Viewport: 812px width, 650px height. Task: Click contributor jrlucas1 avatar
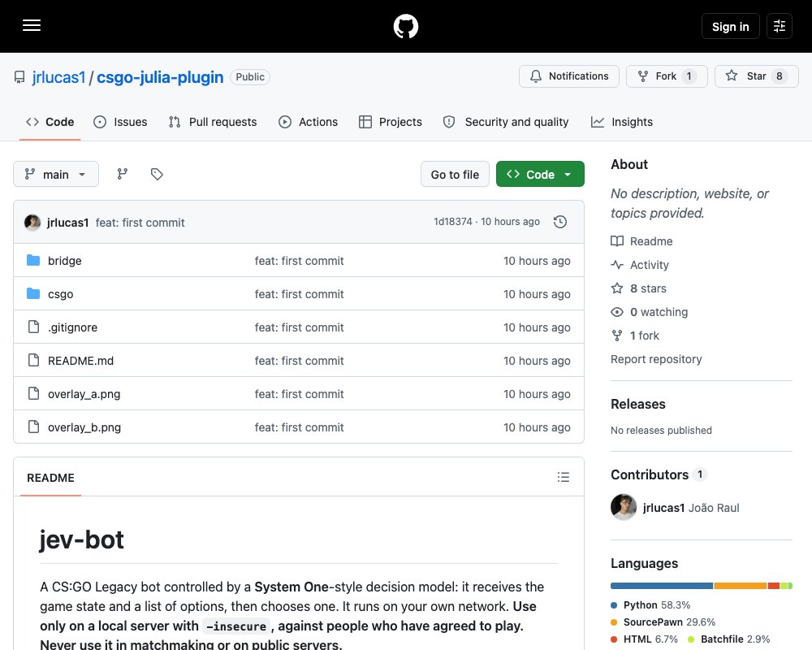point(624,507)
